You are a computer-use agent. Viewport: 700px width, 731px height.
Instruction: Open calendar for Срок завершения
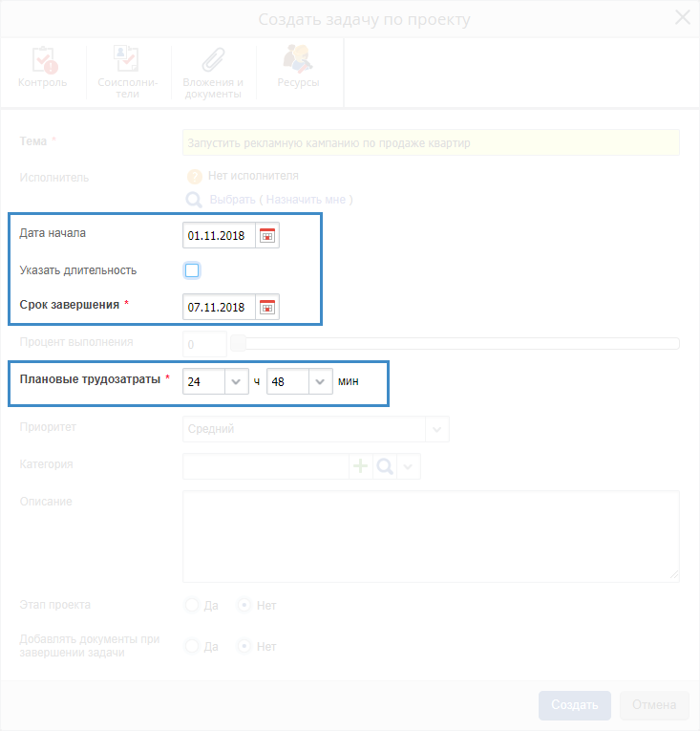click(x=267, y=308)
